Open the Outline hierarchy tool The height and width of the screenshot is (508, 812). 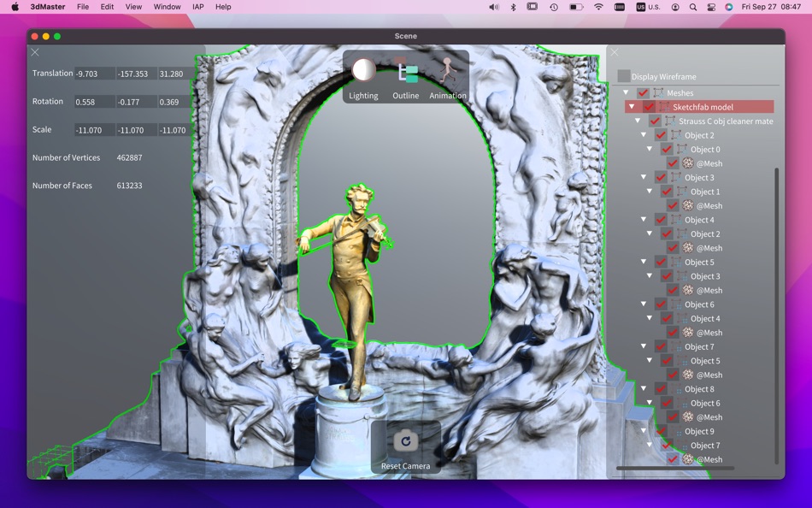[x=405, y=79]
